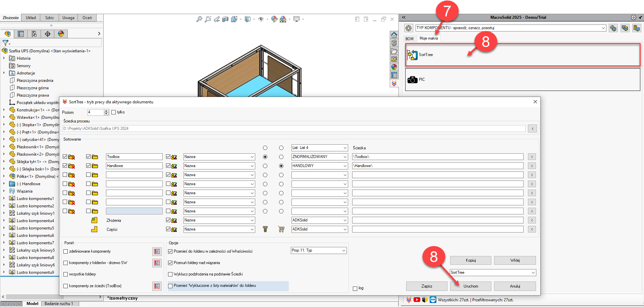The height and width of the screenshot is (307, 644).
Task: Click browse arrow button beside Ścieżka procesu path
Action: [x=532, y=129]
